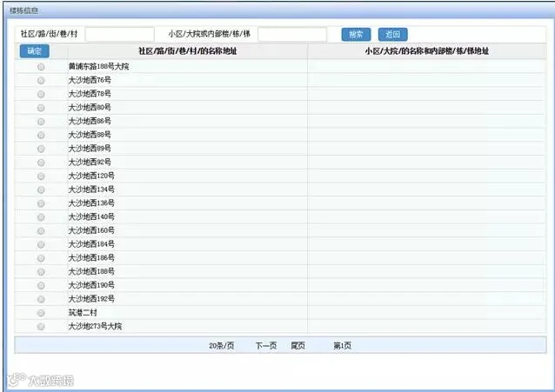Select radio for 大沙地西140号
The width and height of the screenshot is (555, 392).
coord(41,217)
